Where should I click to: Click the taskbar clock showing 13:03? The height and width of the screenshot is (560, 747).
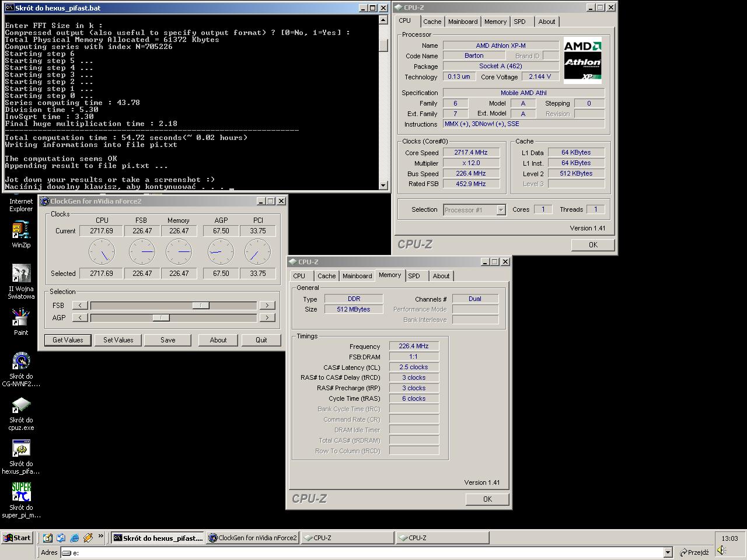click(729, 538)
